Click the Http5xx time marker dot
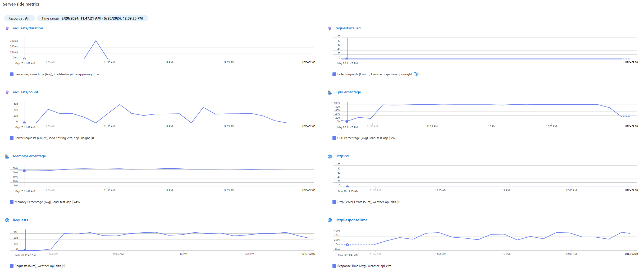Screen dimensions: 644x277 (x=348, y=187)
